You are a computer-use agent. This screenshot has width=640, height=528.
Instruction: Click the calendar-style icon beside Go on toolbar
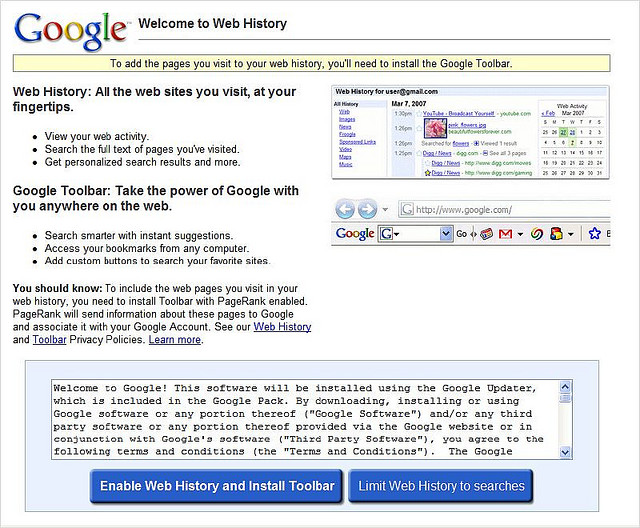(x=486, y=234)
